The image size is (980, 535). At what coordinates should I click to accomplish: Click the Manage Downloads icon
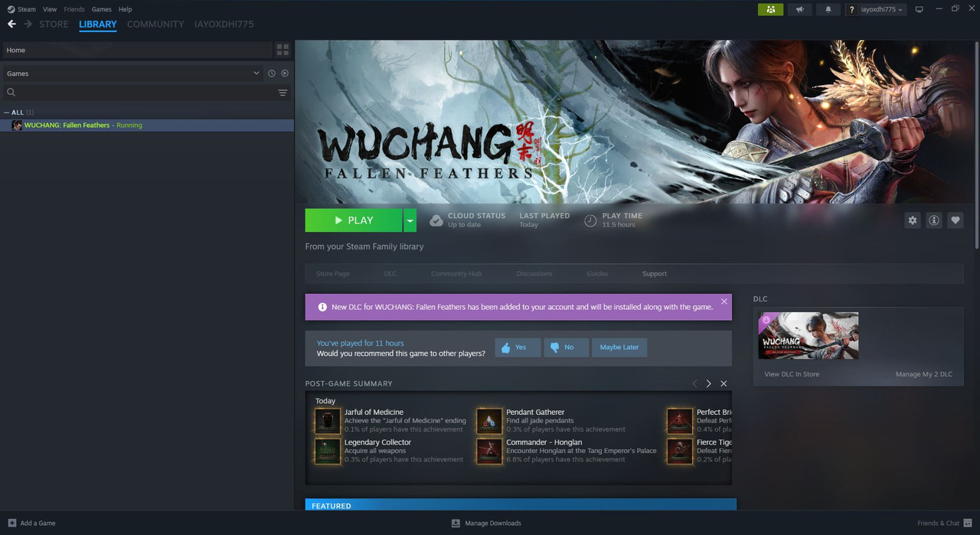click(x=456, y=523)
